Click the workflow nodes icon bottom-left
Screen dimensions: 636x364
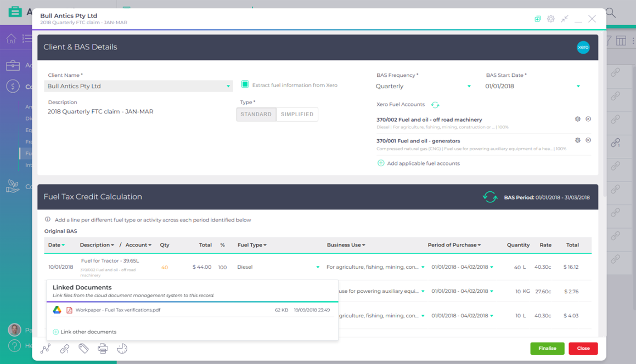pos(46,348)
